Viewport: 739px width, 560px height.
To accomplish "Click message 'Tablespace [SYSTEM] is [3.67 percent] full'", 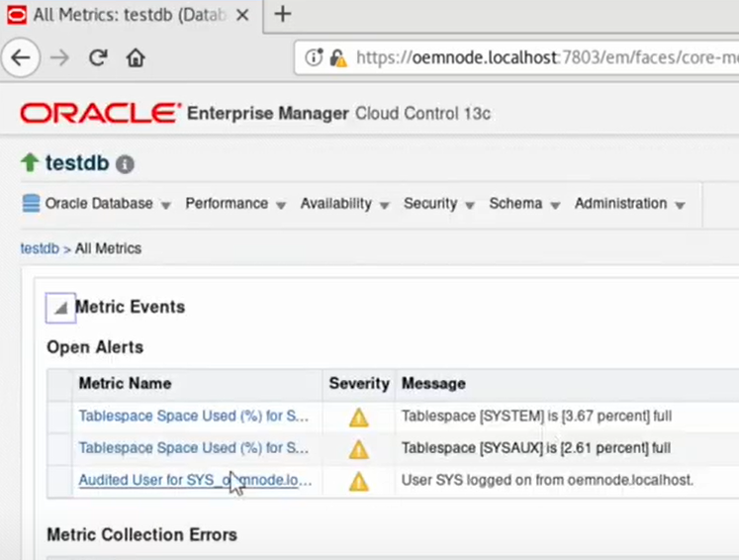I will (x=536, y=417).
